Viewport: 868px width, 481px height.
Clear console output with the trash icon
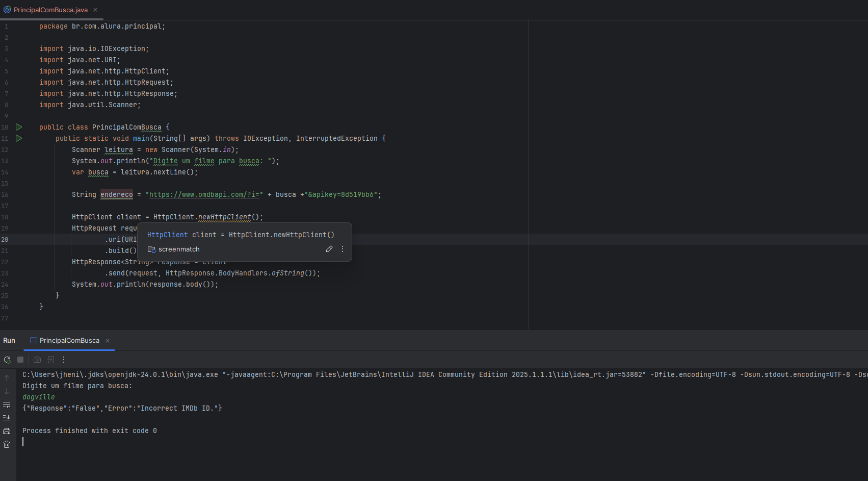(x=7, y=444)
